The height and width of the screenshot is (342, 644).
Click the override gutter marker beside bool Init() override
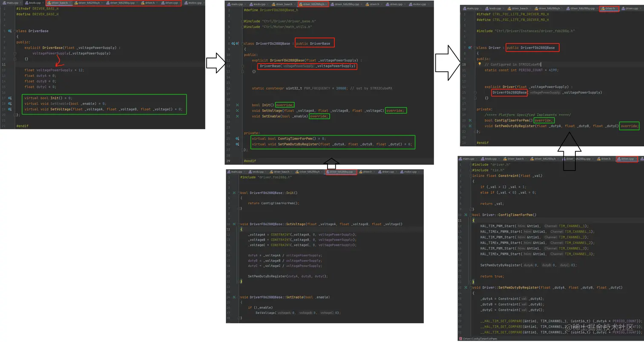click(x=238, y=105)
